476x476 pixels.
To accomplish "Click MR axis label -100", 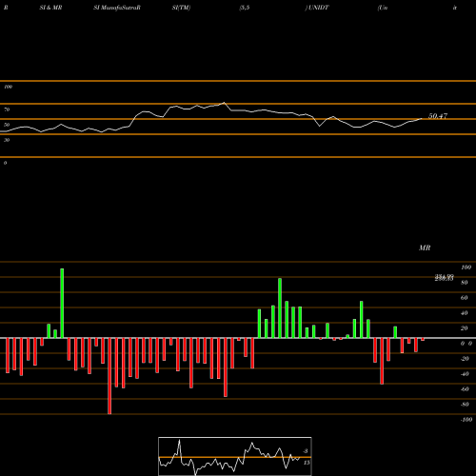I will 466,420.
